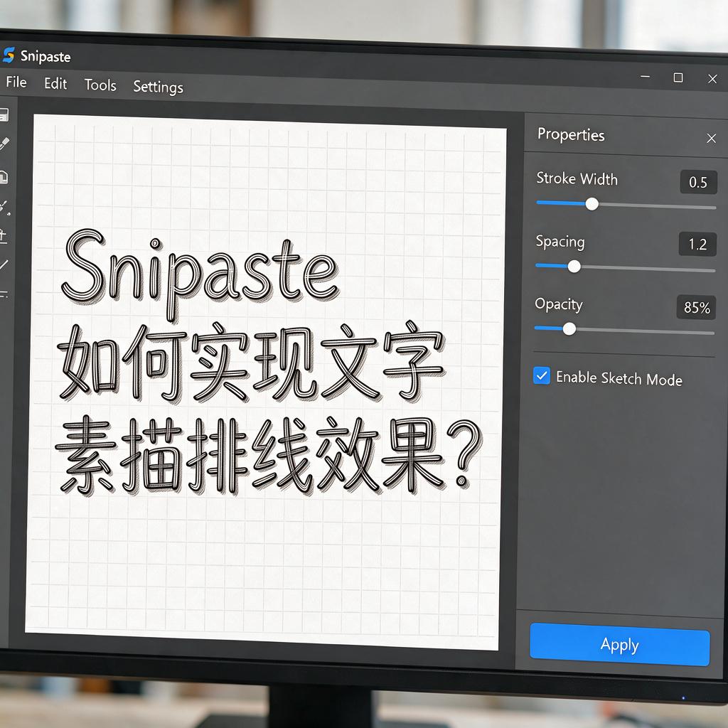Click the Snipaste logo in the title bar

(x=9, y=55)
